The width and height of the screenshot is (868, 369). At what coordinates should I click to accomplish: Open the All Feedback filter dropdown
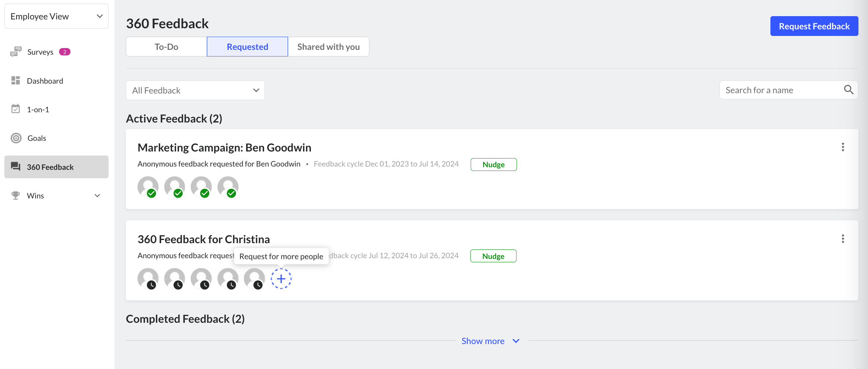point(195,90)
